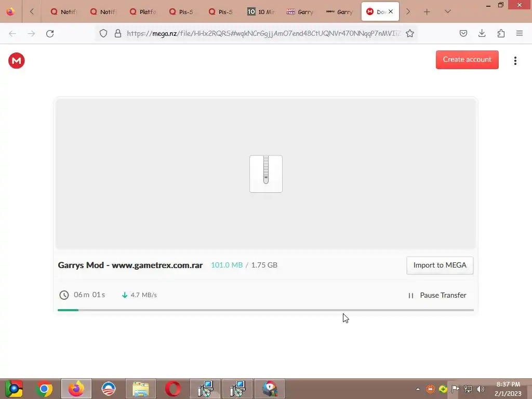Switch to the second Pis-S tab
The image size is (532, 399).
(221, 11)
